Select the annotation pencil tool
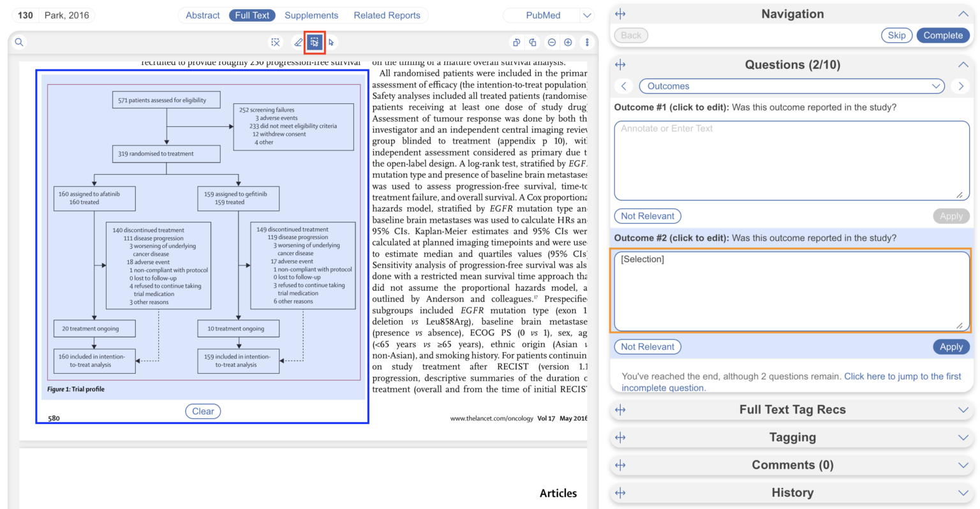This screenshot has height=509, width=980. 298,42
